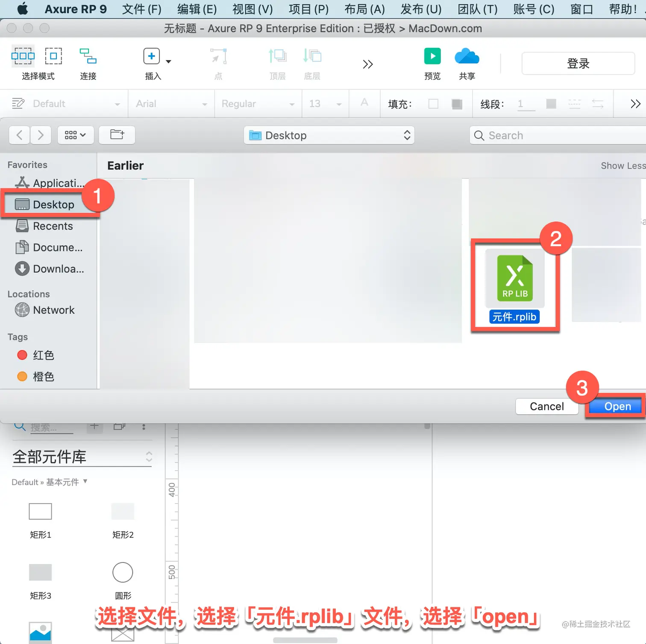646x644 pixels.
Task: Select the 橙色 orange tag
Action: click(35, 376)
